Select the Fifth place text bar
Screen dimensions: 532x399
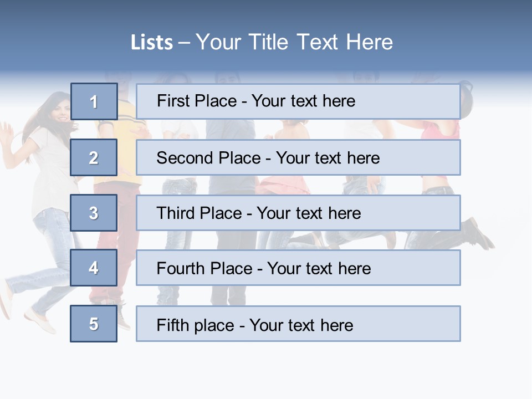(x=298, y=324)
